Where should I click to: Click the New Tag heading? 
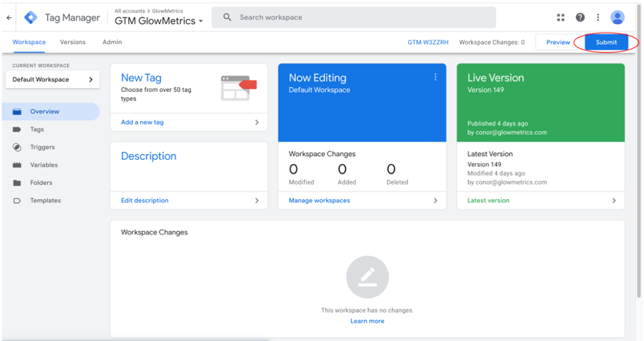pyautogui.click(x=141, y=78)
